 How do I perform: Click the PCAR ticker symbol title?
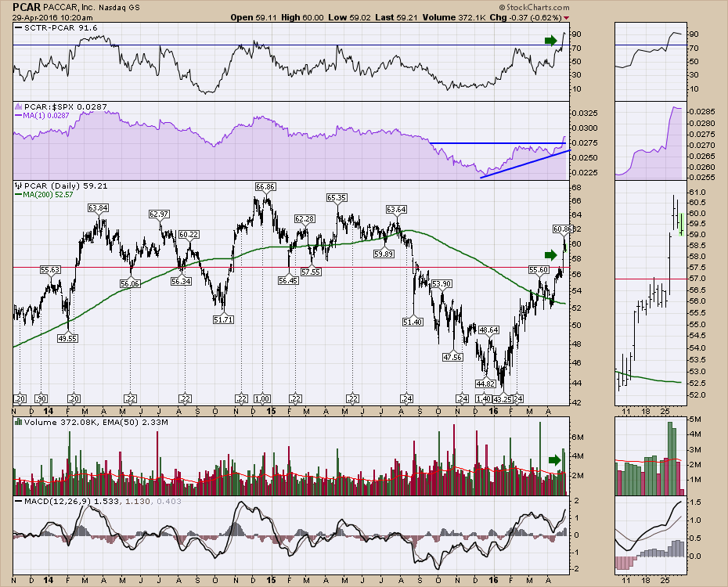tap(27, 7)
